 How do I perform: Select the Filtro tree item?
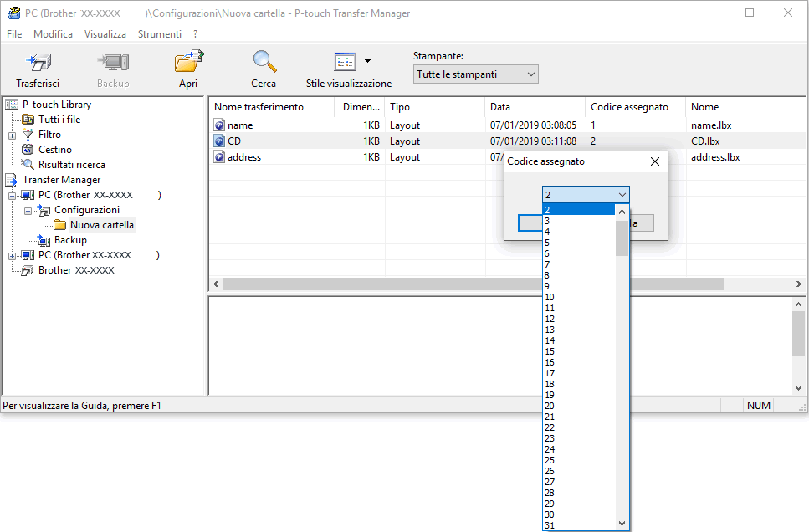coord(49,134)
